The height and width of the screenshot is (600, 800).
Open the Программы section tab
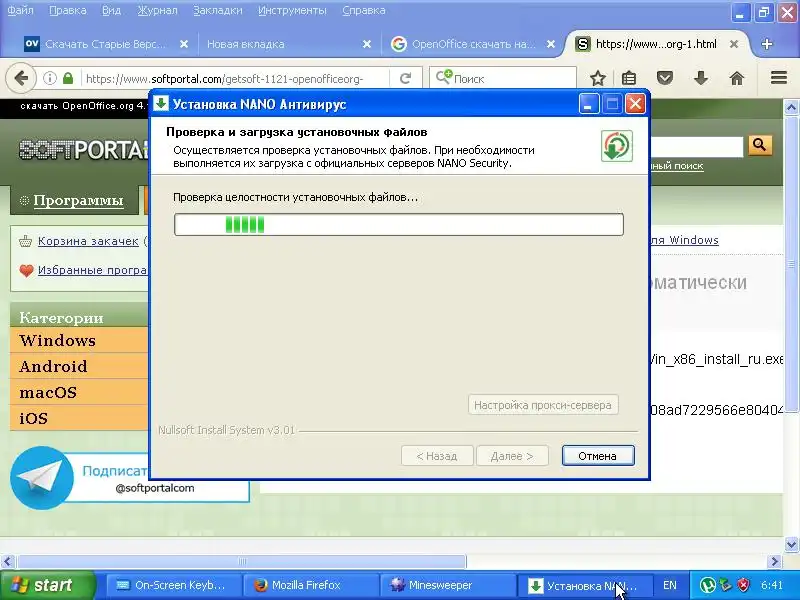click(x=78, y=201)
